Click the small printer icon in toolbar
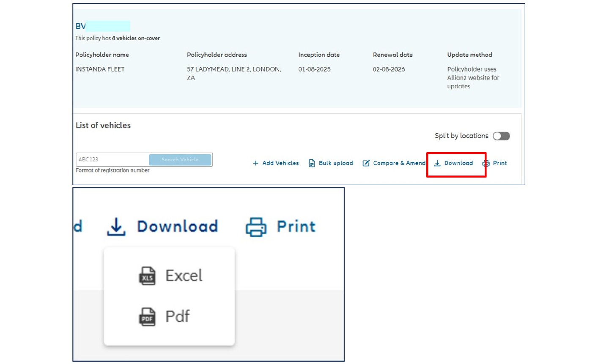 486,163
